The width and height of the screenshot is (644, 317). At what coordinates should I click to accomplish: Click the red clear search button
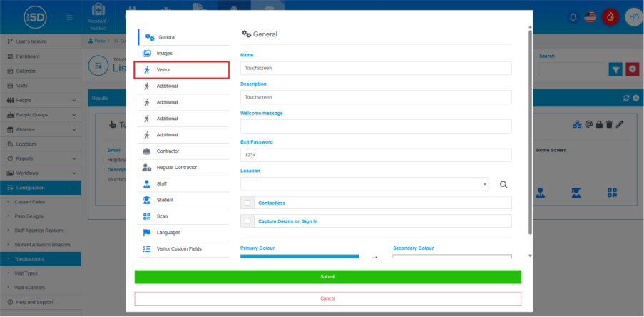633,69
